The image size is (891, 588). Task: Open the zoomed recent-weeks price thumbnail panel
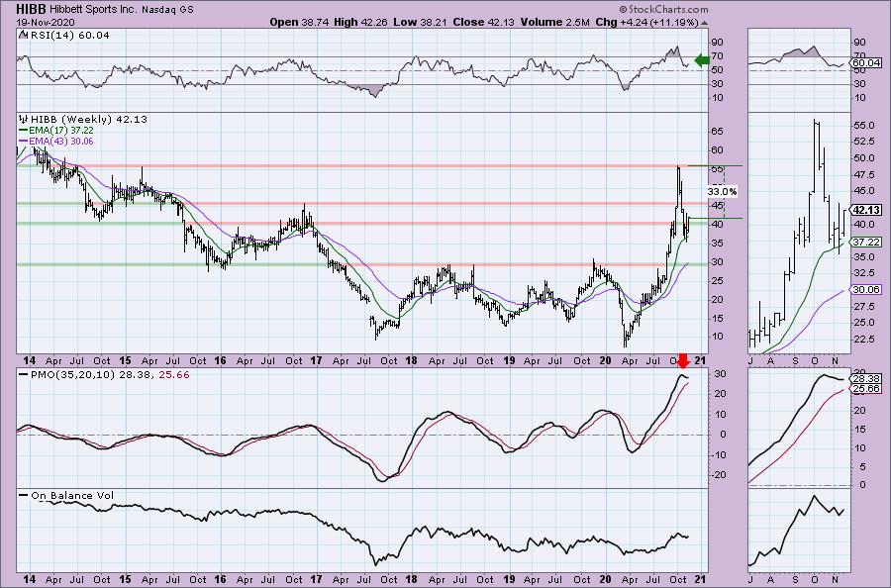coord(800,233)
